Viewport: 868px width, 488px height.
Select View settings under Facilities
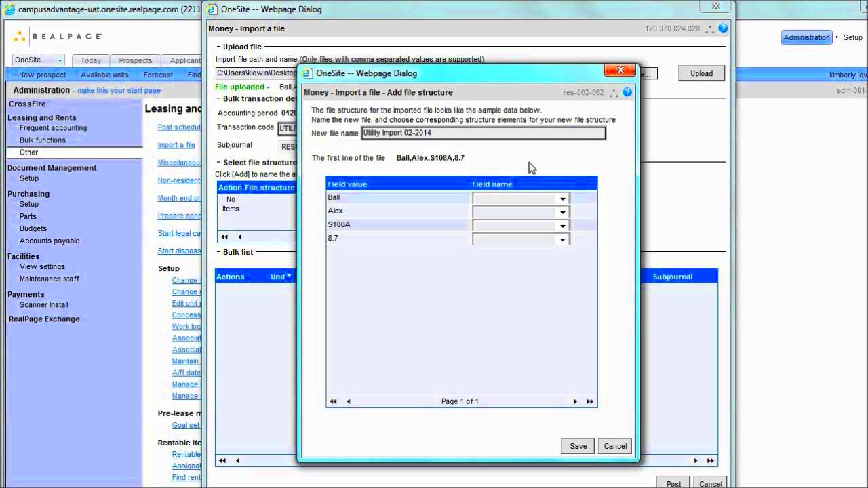tap(42, 266)
